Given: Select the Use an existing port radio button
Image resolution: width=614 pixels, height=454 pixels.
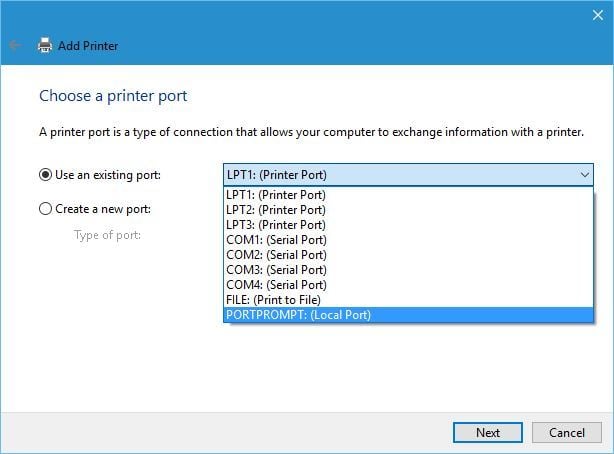Looking at the screenshot, I should 45,175.
